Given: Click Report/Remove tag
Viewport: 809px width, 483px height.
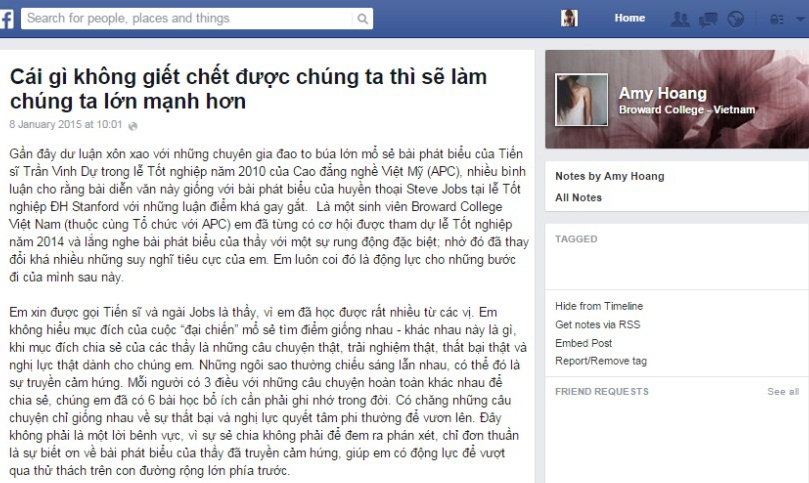Looking at the screenshot, I should point(601,361).
